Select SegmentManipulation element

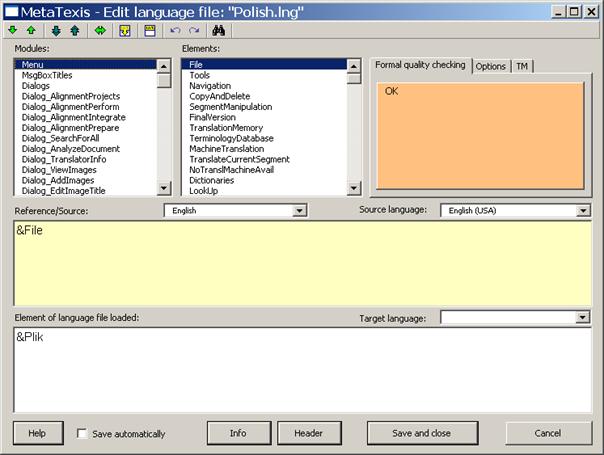click(264, 106)
